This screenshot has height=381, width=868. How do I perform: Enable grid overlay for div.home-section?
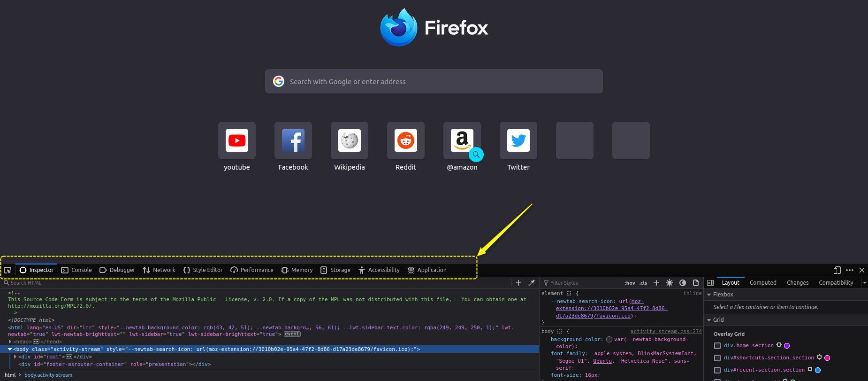click(717, 346)
